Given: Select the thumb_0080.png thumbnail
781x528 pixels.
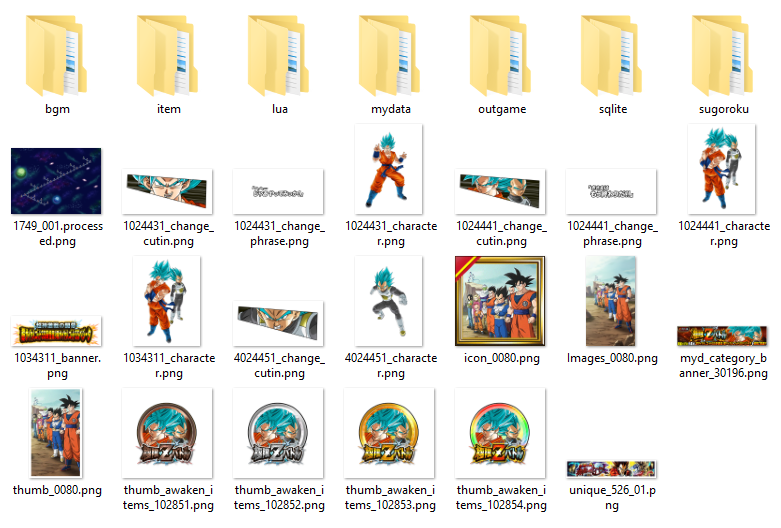Looking at the screenshot, I should pyautogui.click(x=56, y=433).
